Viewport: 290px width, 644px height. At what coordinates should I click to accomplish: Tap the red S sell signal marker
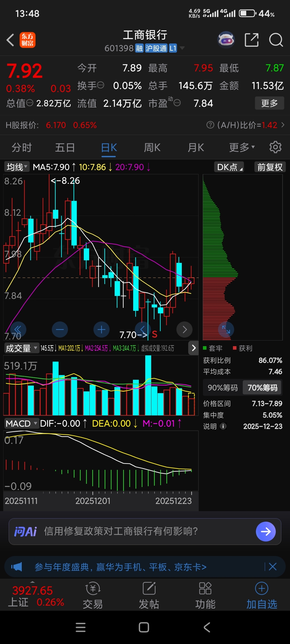pyautogui.click(x=154, y=334)
